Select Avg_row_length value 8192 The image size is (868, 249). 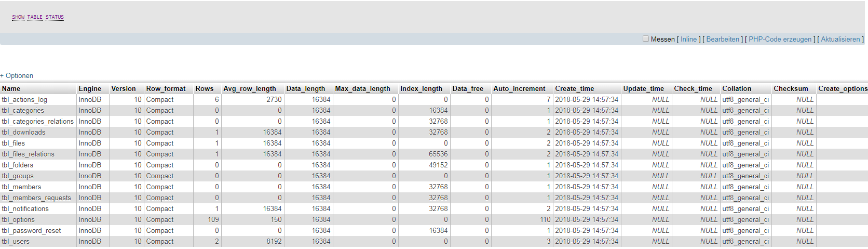coord(274,241)
